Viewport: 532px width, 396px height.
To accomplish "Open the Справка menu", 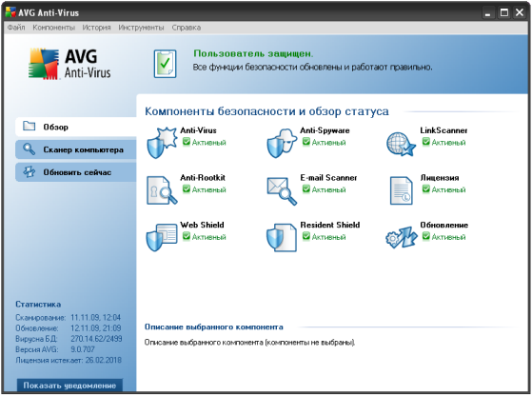I will (187, 28).
